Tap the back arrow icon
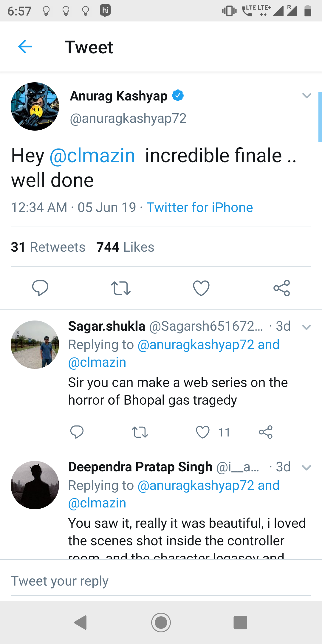 point(25,47)
